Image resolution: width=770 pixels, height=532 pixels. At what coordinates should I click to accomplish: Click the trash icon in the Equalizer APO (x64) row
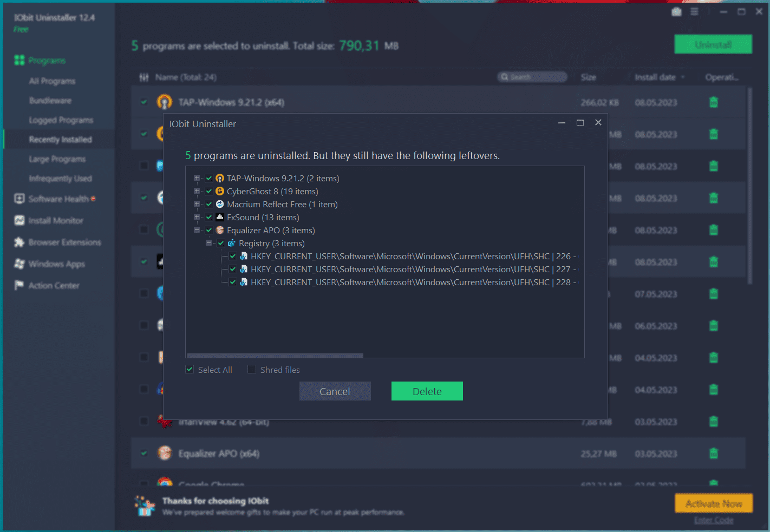tap(714, 454)
